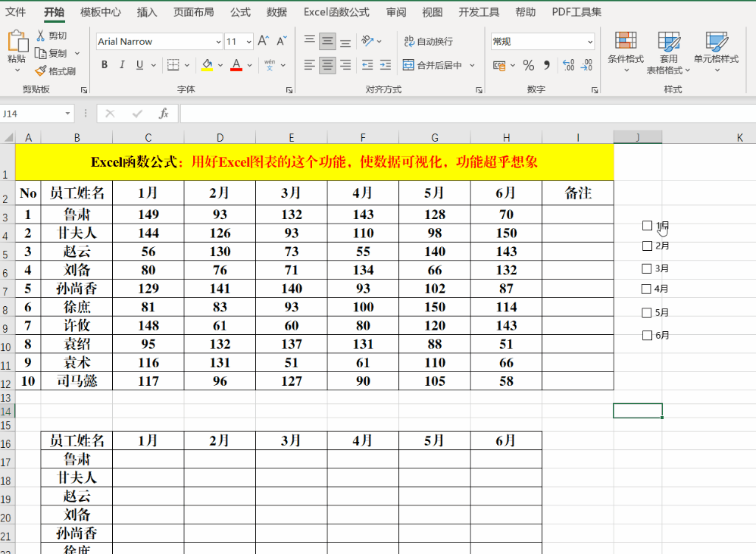
Task: Apply the red font color
Action: 236,64
